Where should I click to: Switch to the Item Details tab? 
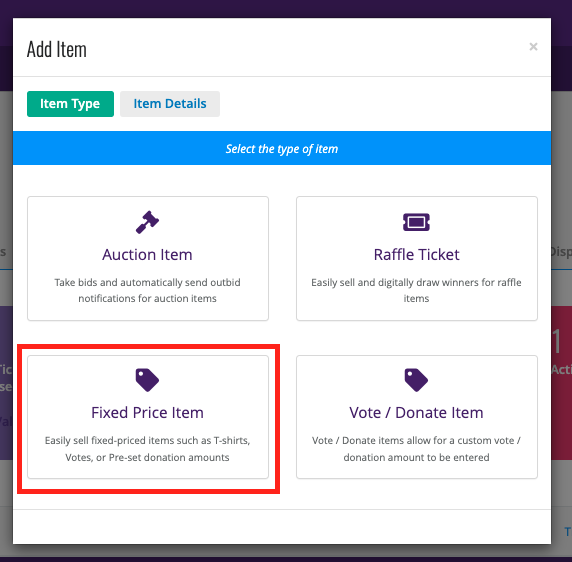[x=170, y=104]
